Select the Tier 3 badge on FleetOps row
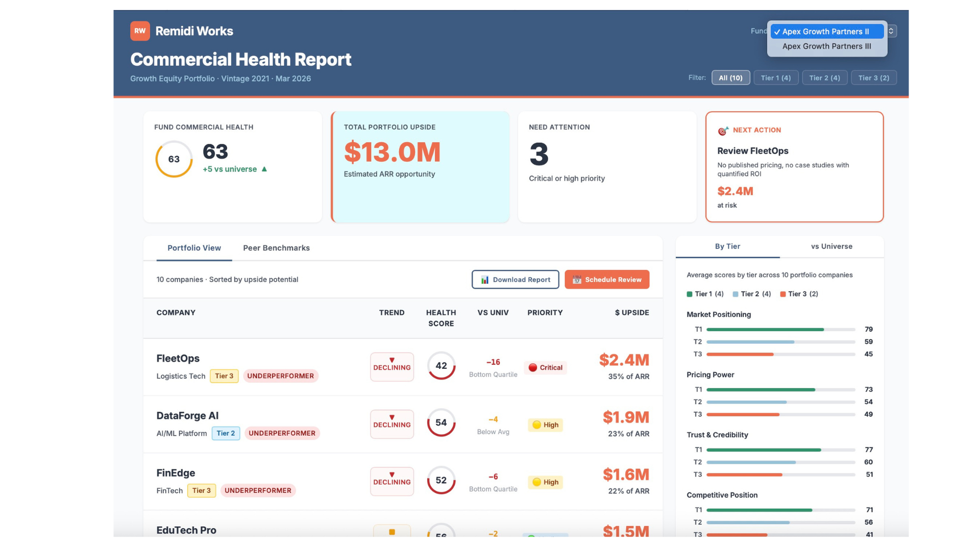Screen dimensions: 980x551 [224, 376]
